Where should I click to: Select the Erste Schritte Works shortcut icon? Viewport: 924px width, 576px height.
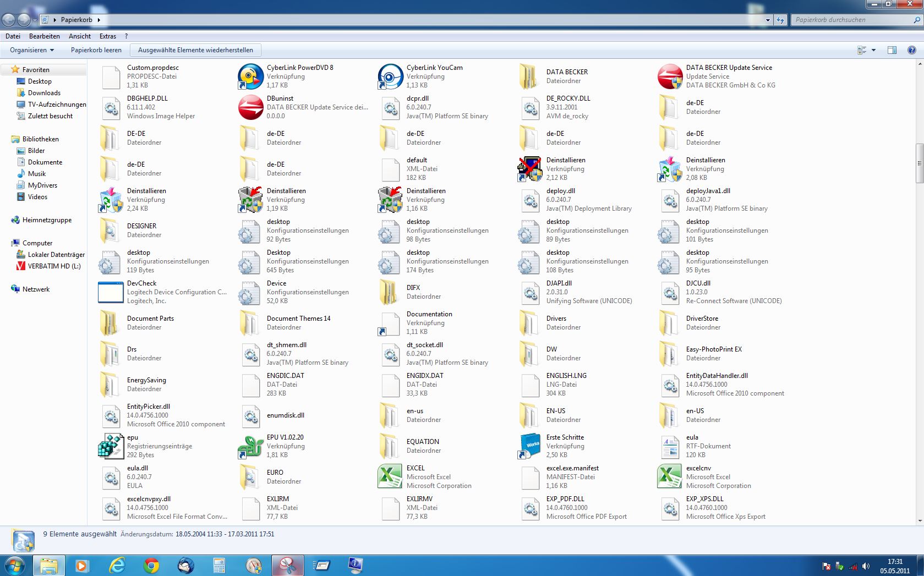coord(530,446)
